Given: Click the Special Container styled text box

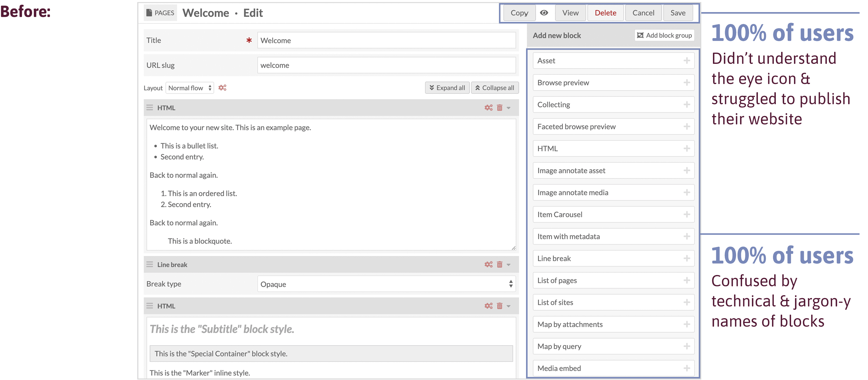Looking at the screenshot, I should (331, 354).
